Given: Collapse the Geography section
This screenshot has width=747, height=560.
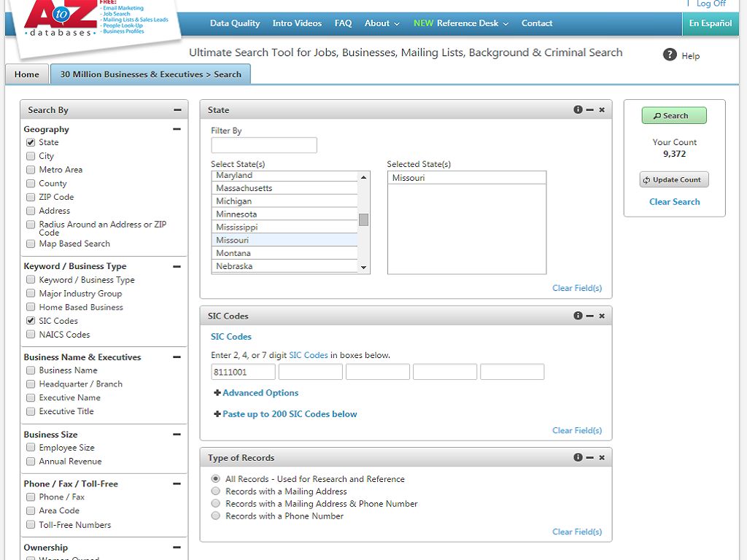Looking at the screenshot, I should pos(177,129).
